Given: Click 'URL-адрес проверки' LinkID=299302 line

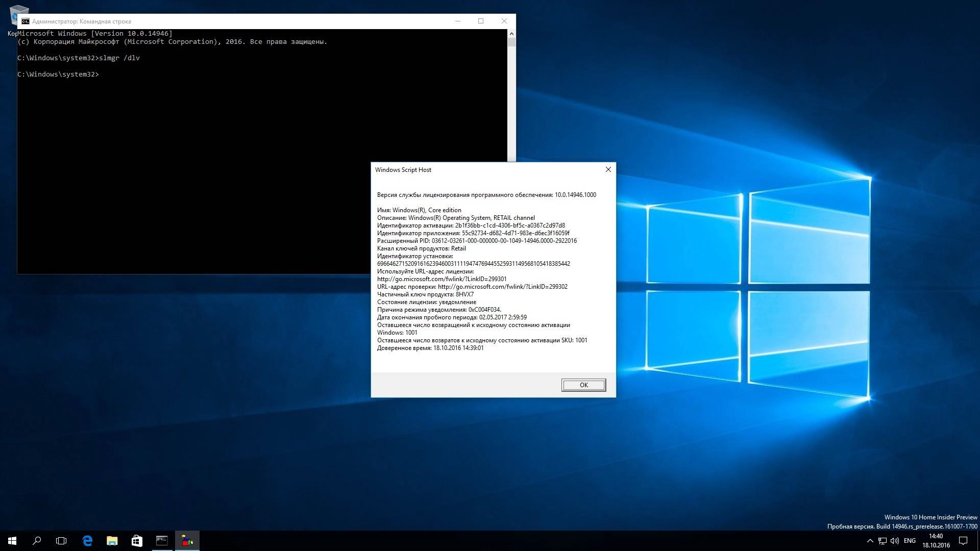Looking at the screenshot, I should click(472, 287).
